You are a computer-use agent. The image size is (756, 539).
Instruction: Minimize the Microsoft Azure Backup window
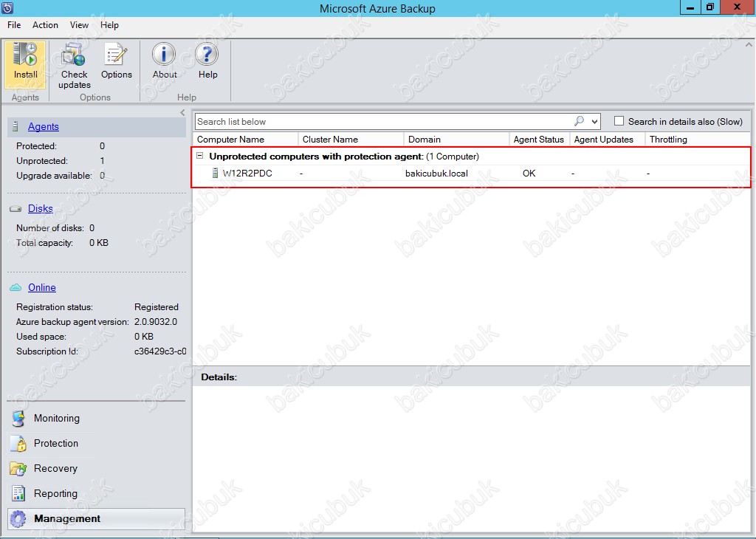[691, 7]
